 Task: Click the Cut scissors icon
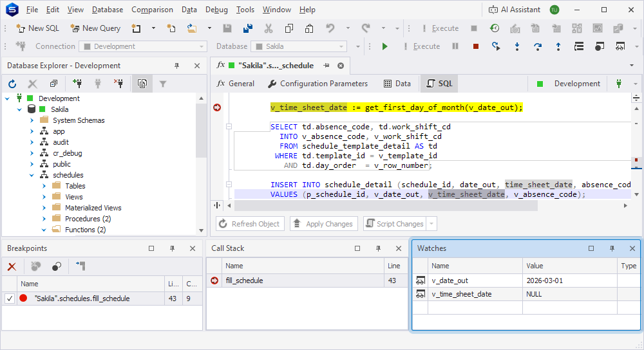point(268,28)
